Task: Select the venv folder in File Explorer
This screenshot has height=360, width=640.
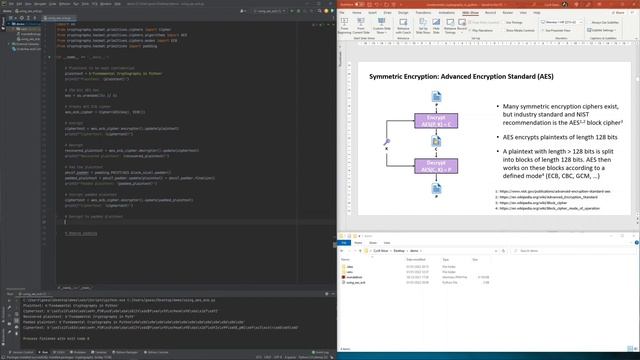Action: click(x=350, y=272)
